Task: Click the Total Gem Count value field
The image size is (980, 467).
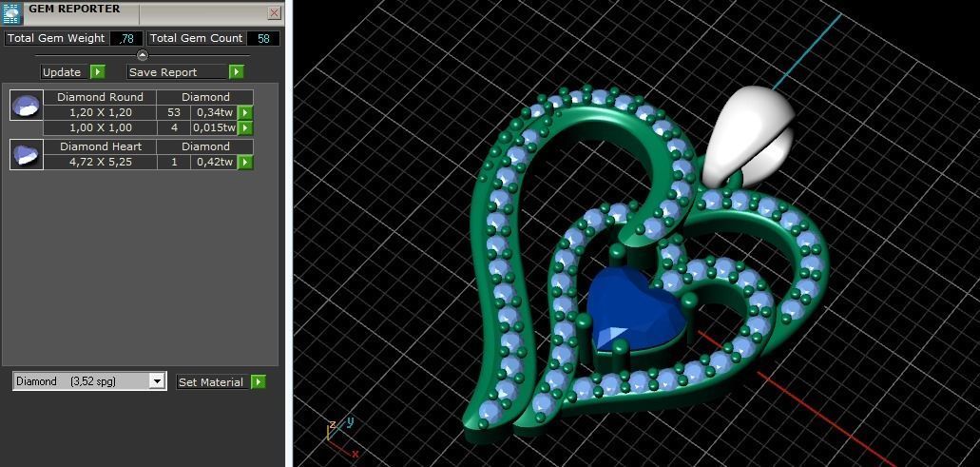Action: tap(263, 38)
